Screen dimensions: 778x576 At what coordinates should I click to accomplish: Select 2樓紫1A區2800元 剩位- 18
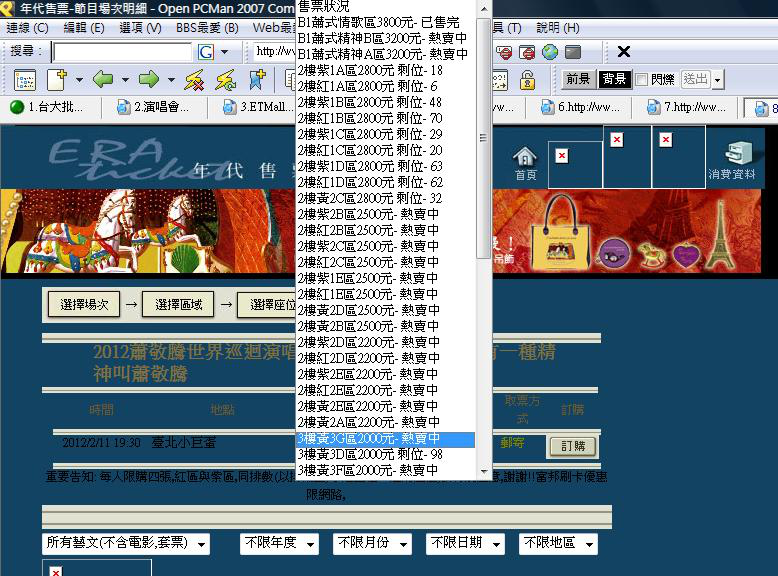(386, 70)
